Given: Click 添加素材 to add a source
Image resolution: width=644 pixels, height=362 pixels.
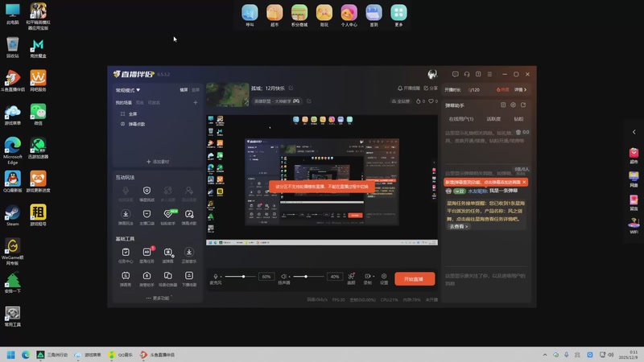Looking at the screenshot, I should (158, 162).
